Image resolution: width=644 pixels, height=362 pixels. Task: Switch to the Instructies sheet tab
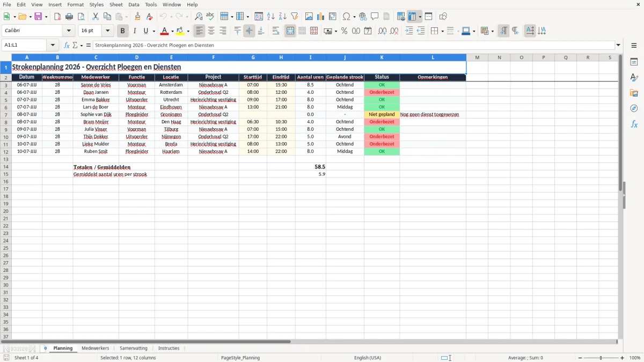(x=169, y=348)
